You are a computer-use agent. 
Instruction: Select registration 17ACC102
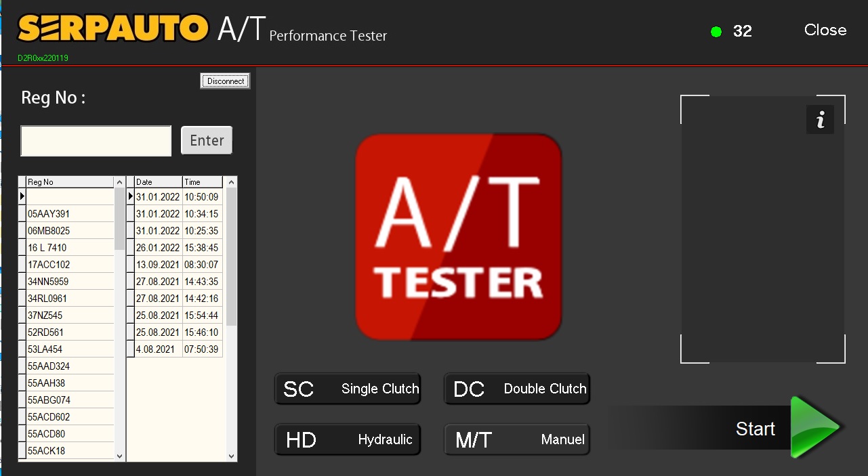click(x=70, y=265)
